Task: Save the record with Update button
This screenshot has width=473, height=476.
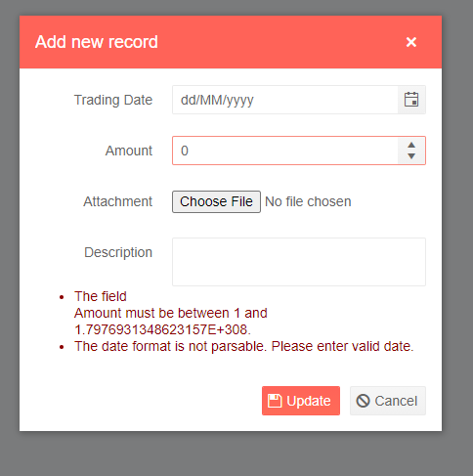Action: point(301,401)
